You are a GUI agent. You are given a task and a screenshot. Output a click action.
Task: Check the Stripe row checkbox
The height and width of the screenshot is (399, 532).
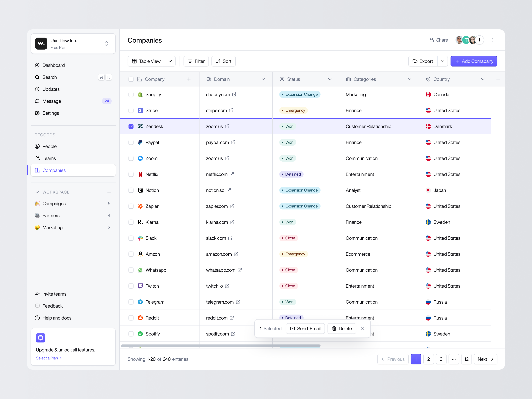131,110
